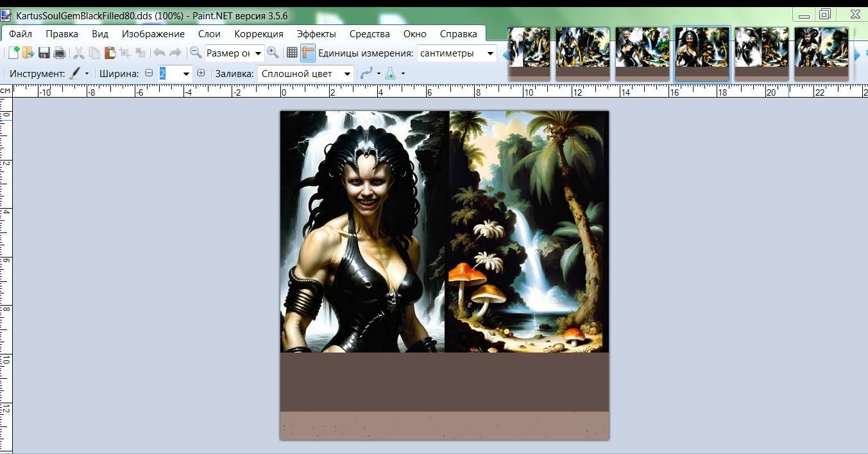Select the first thumbnail in the image list
868x454 pixels.
pos(529,54)
